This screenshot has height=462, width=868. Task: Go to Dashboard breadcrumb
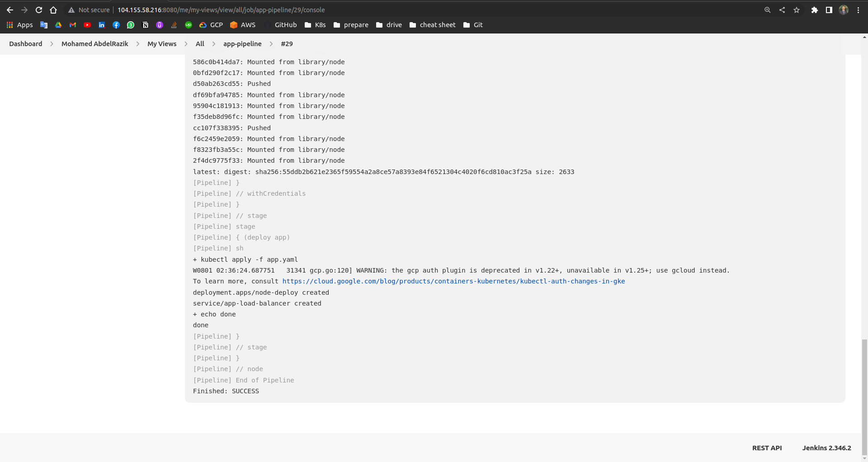coord(26,44)
